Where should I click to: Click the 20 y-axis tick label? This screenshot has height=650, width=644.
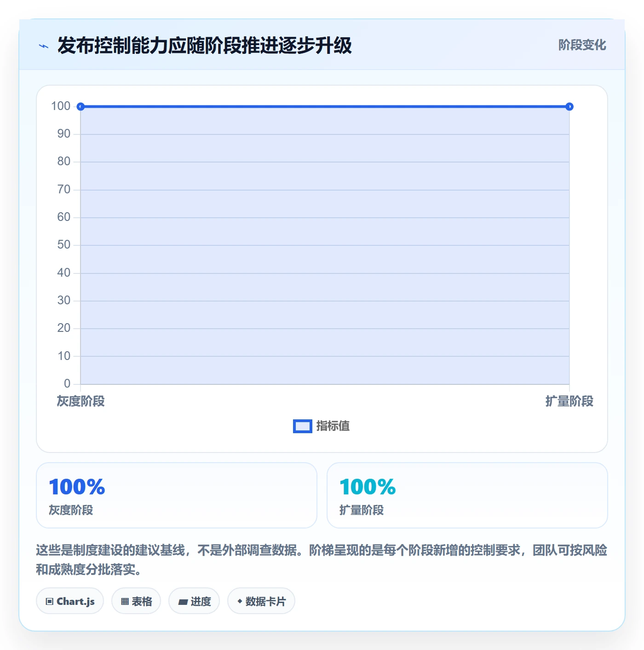point(64,328)
